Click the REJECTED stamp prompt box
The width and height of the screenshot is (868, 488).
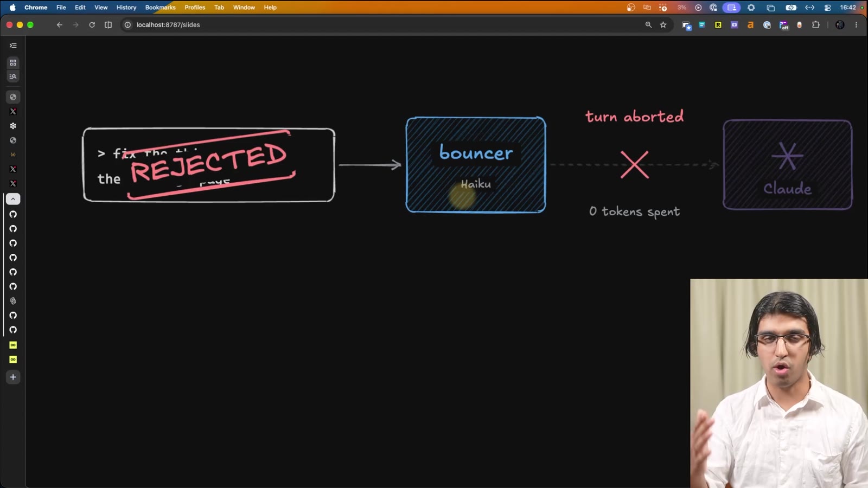tap(209, 165)
